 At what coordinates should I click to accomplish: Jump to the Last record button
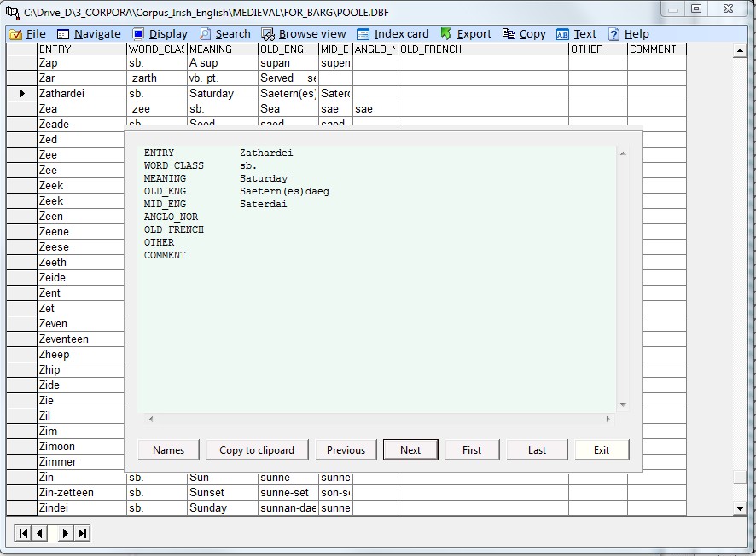[x=537, y=450]
